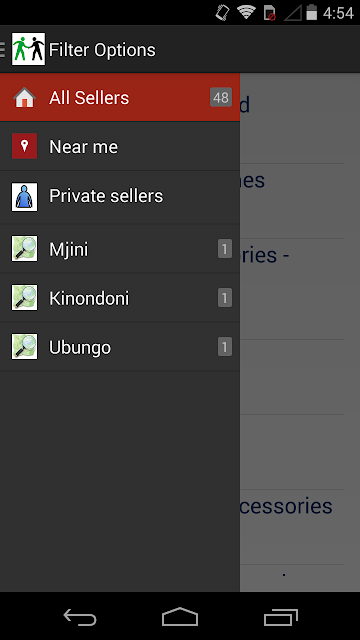This screenshot has height=640, width=360.
Task: Tap the red location pin icon
Action: (x=24, y=146)
